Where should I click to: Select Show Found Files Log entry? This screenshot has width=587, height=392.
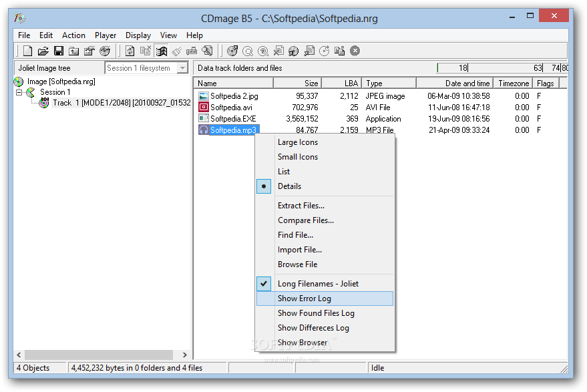coord(325,313)
